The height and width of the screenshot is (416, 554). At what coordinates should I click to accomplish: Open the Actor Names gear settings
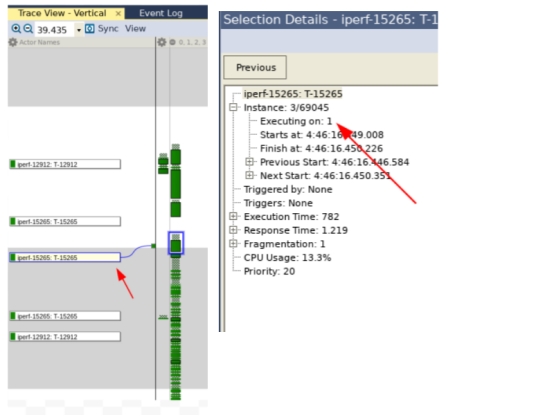click(13, 42)
